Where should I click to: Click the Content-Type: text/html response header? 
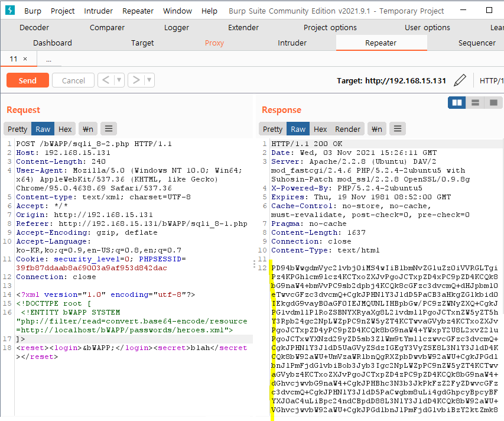(x=326, y=250)
